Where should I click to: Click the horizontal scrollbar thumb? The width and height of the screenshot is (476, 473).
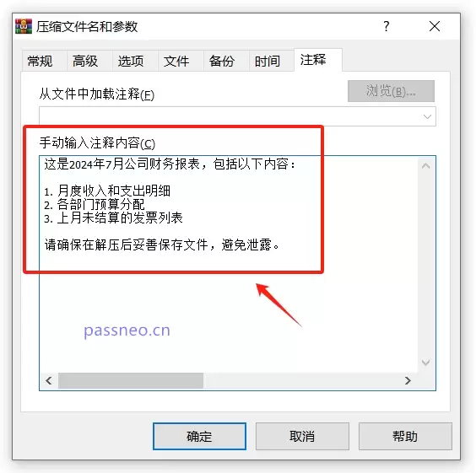tap(131, 380)
